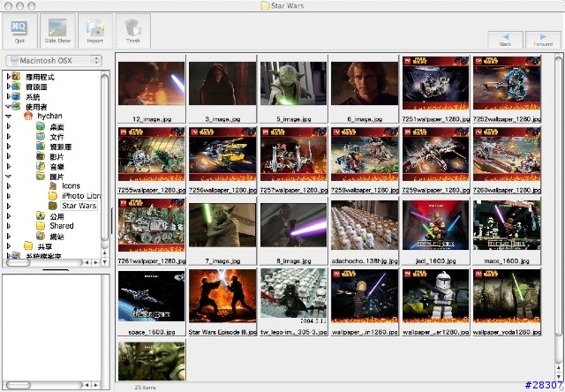The image size is (565, 392).
Task: Select the Star Wars Episode III.jpg thumbnail
Action: [222, 296]
